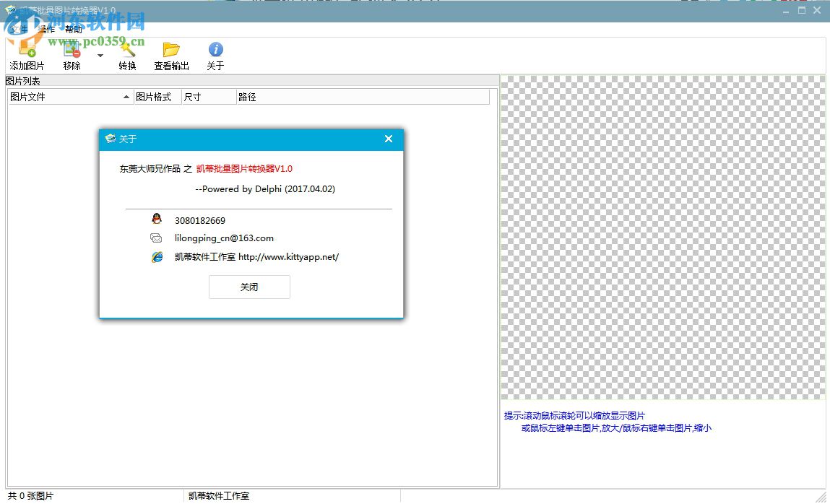The width and height of the screenshot is (830, 504).
Task: Click the About dialog title icon
Action: pyautogui.click(x=110, y=139)
